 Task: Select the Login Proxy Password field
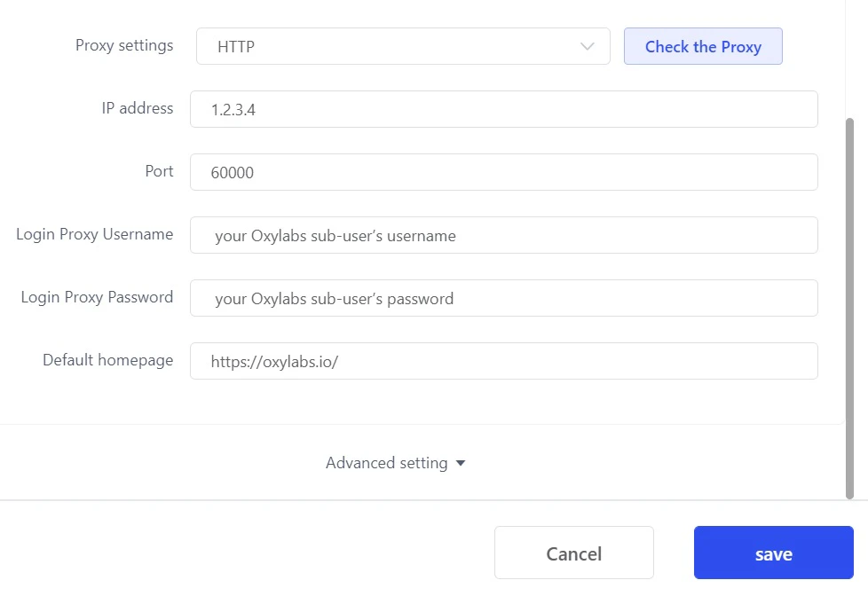click(503, 298)
